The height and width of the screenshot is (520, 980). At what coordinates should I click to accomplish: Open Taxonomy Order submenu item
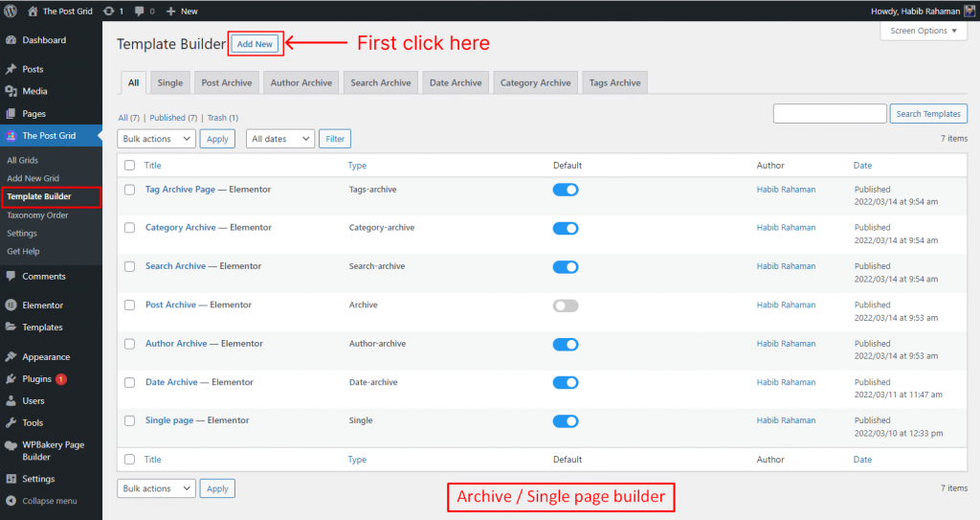pyautogui.click(x=37, y=215)
